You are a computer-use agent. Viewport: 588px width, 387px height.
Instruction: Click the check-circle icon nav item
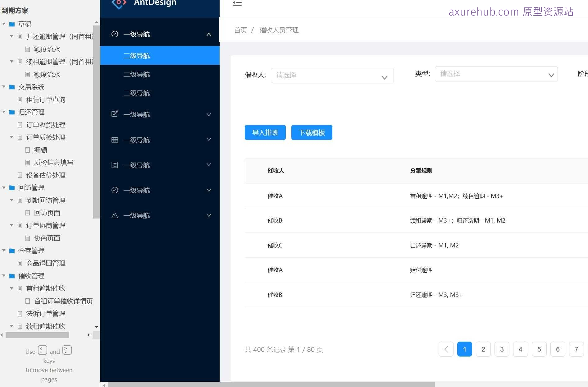(x=115, y=190)
